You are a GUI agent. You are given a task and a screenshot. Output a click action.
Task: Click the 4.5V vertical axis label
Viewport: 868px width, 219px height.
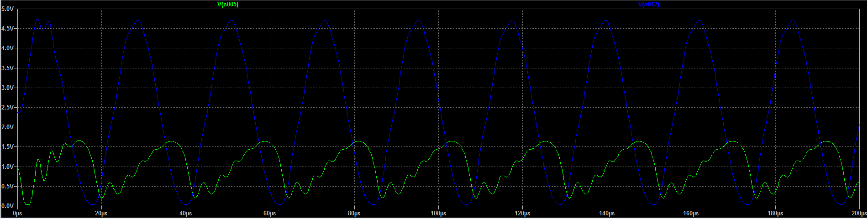pyautogui.click(x=7, y=28)
